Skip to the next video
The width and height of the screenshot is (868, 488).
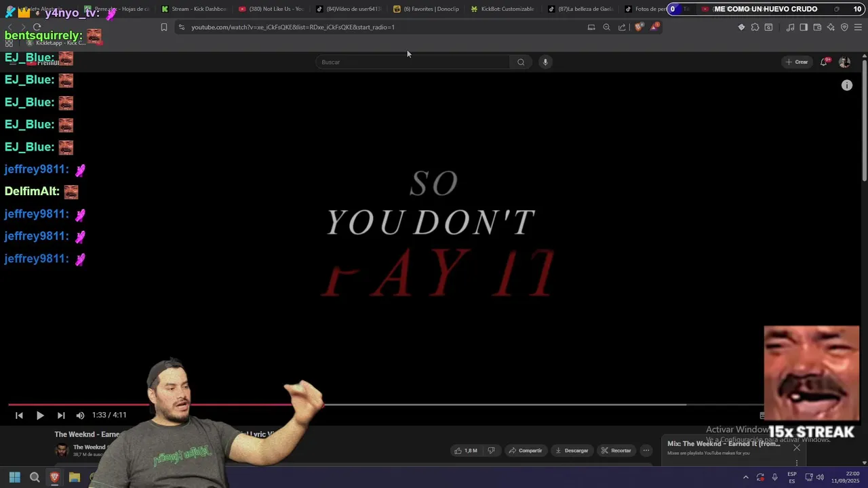[61, 415]
